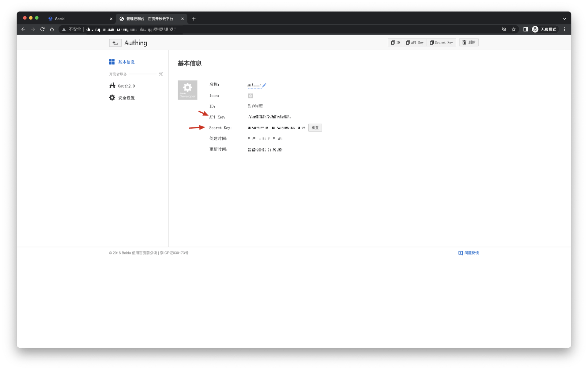Screen dimensions: 588x370
Task: Open a new browser tab
Action: [194, 19]
